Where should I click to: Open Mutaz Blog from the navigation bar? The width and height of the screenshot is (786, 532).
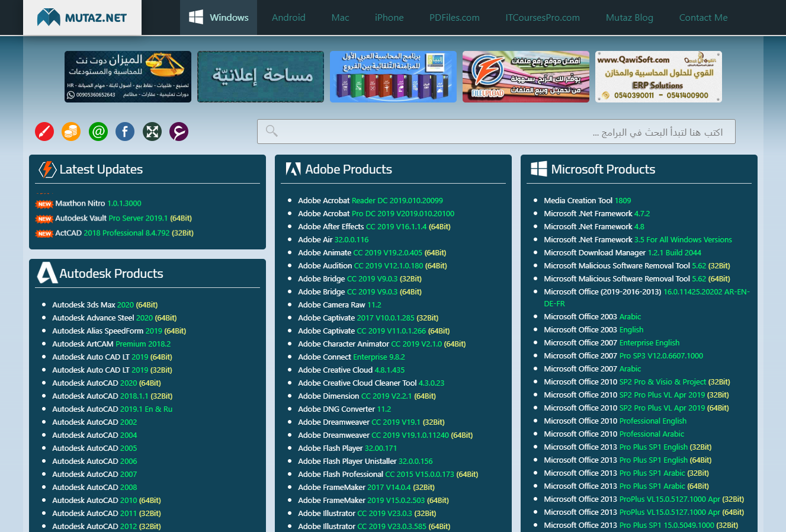(629, 18)
